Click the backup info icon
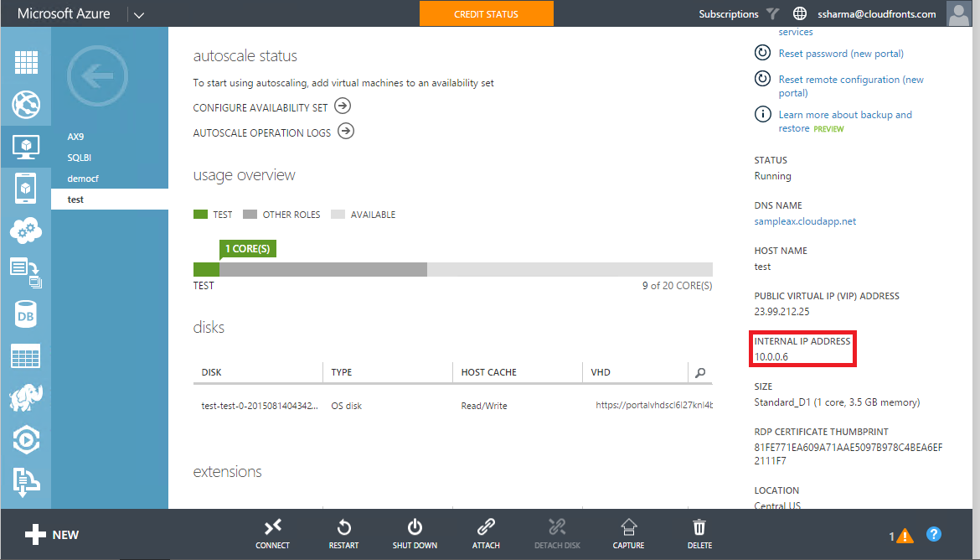Screen dimensions: 980x560 pyautogui.click(x=762, y=114)
